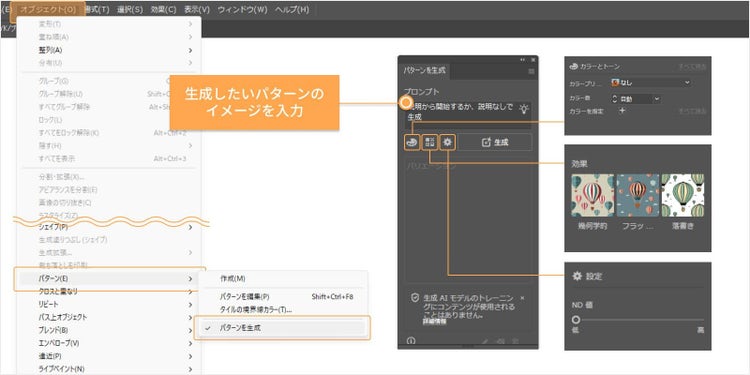
Task: Expand the ブレンド(B) submenu
Action: tap(109, 330)
